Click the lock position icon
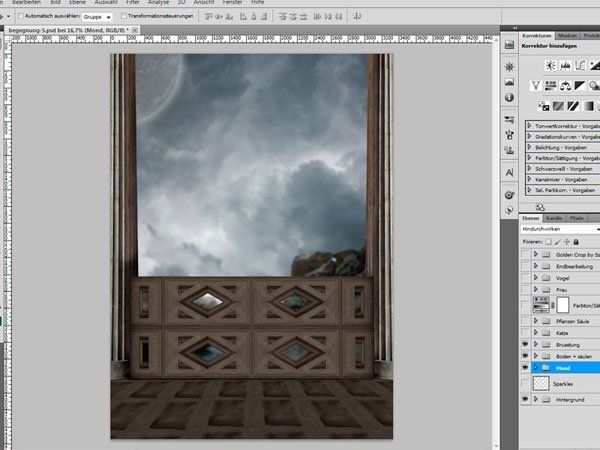The height and width of the screenshot is (450, 600). click(x=567, y=242)
